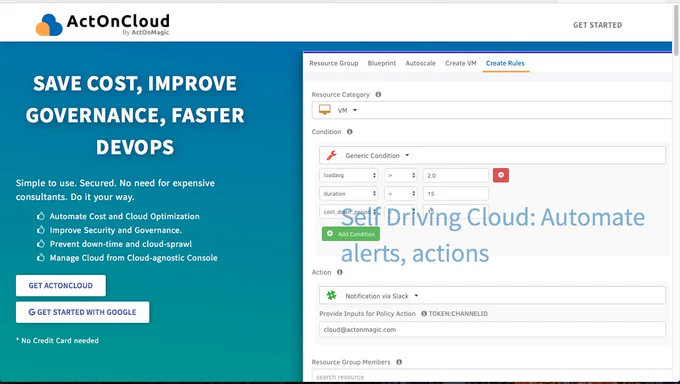
Task: Click the page vertical scrollbar
Action: (x=676, y=30)
